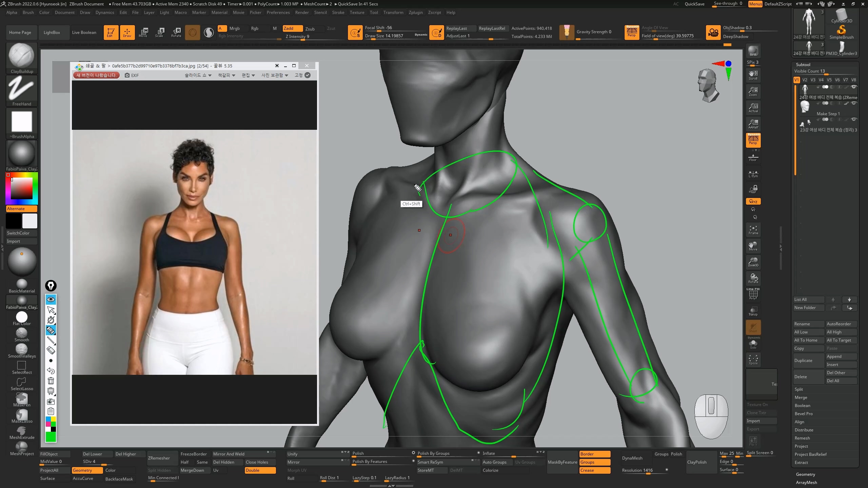The height and width of the screenshot is (488, 868).
Task: Click the Rotate tool in top toolbar
Action: click(176, 32)
